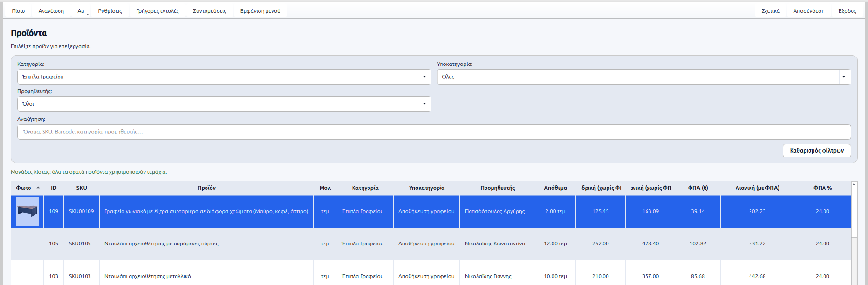The image size is (868, 285).
Task: Sort by Προμηθευτής column header
Action: pyautogui.click(x=497, y=188)
